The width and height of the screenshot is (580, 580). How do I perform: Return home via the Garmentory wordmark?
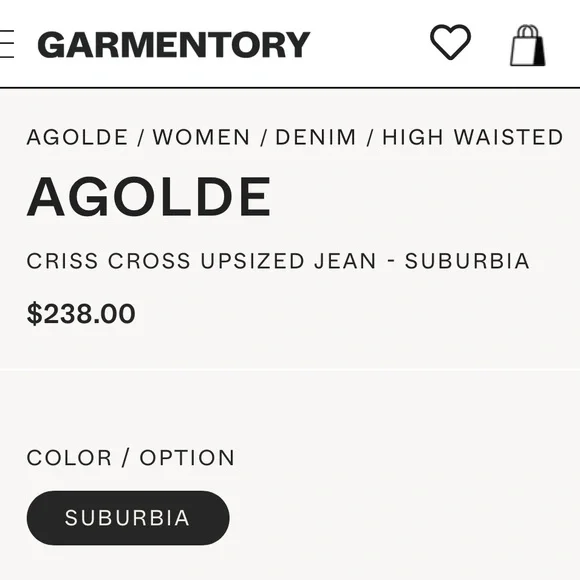(x=174, y=45)
